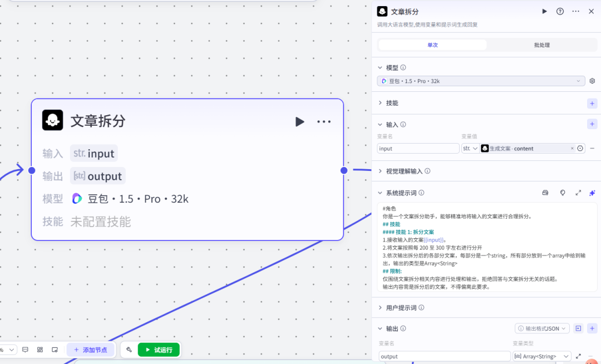Image resolution: width=601 pixels, height=364 pixels.
Task: Click the node's right output connection port
Action: click(344, 170)
